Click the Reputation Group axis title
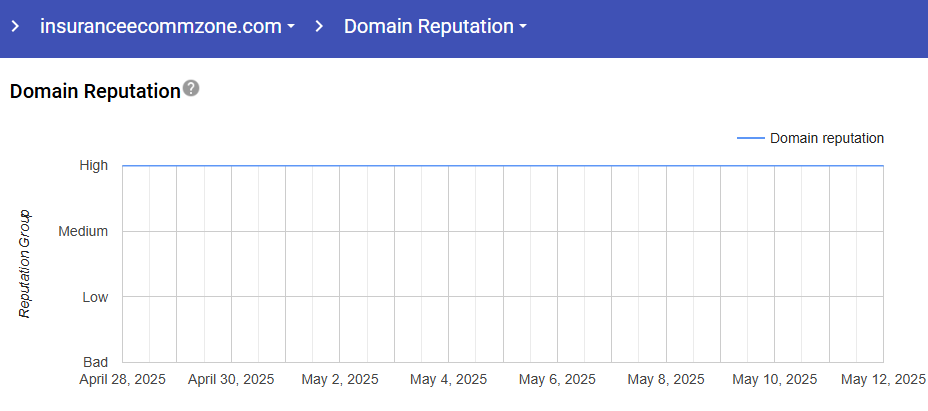The height and width of the screenshot is (411, 928). 26,264
